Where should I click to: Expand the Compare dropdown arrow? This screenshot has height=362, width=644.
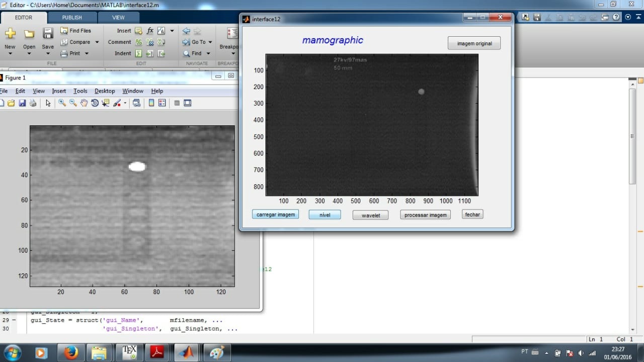pyautogui.click(x=97, y=42)
